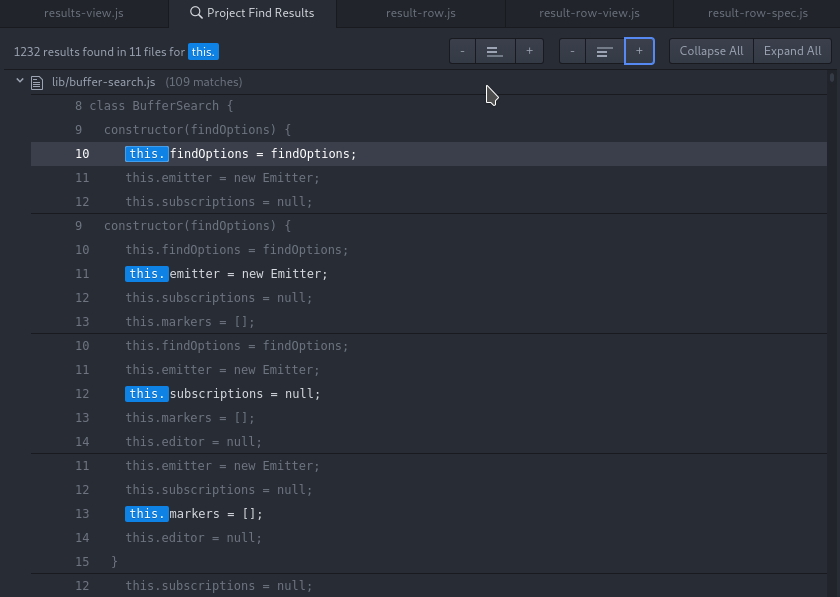Open the result-row-view.js tab
Viewport: 840px width, 597px height.
point(588,13)
